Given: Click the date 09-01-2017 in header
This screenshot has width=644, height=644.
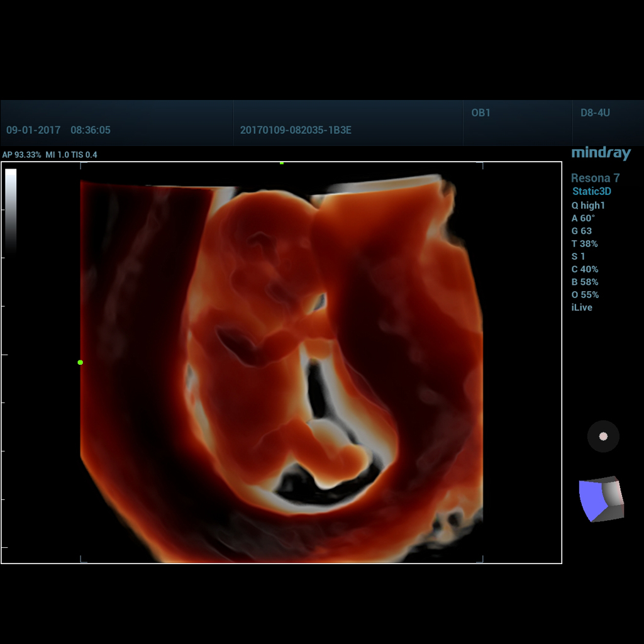Looking at the screenshot, I should click(33, 130).
